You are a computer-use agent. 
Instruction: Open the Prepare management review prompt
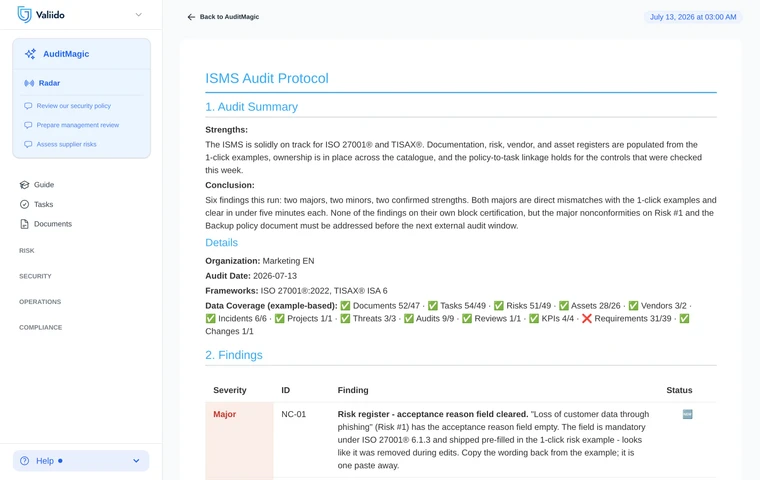coord(77,125)
